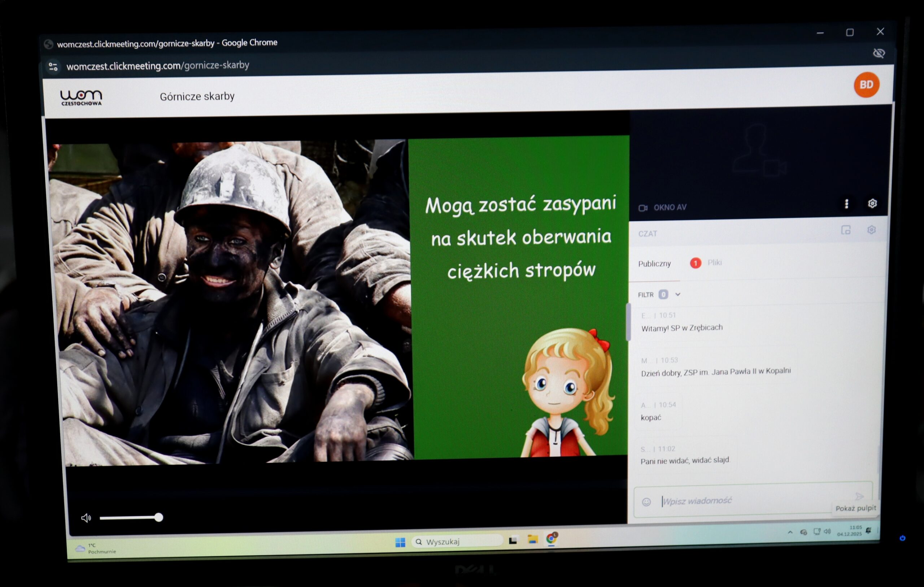The height and width of the screenshot is (587, 924).
Task: Open AV window three-dot options menu
Action: coord(846,204)
